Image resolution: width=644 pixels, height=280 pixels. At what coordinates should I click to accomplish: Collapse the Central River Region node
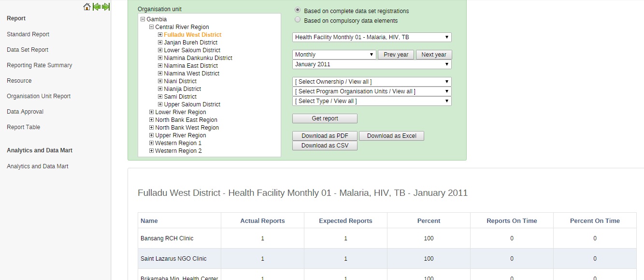point(151,27)
